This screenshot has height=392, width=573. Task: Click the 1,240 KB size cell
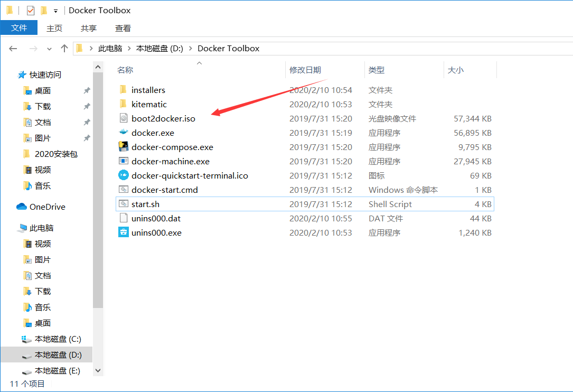click(x=475, y=232)
